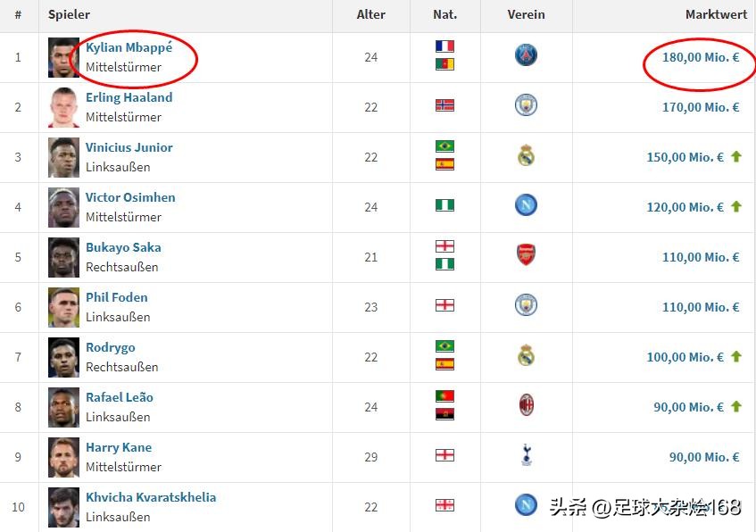Click Norway flag beside Erling Haaland

[x=444, y=105]
